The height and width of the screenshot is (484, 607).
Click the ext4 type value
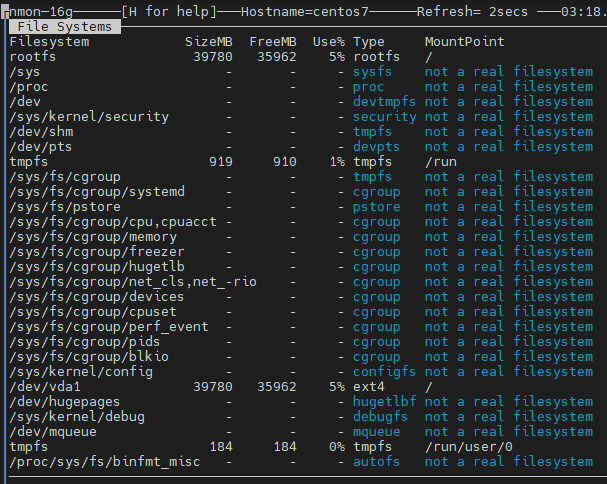pos(369,387)
